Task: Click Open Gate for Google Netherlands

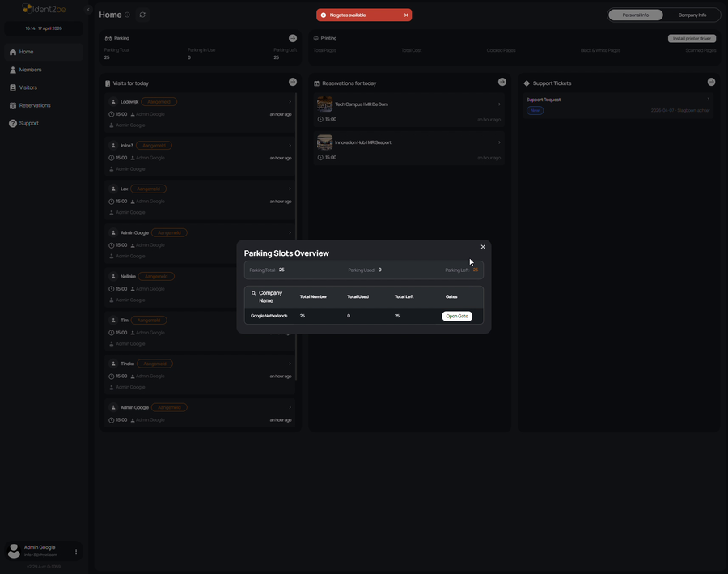Action: 457,316
